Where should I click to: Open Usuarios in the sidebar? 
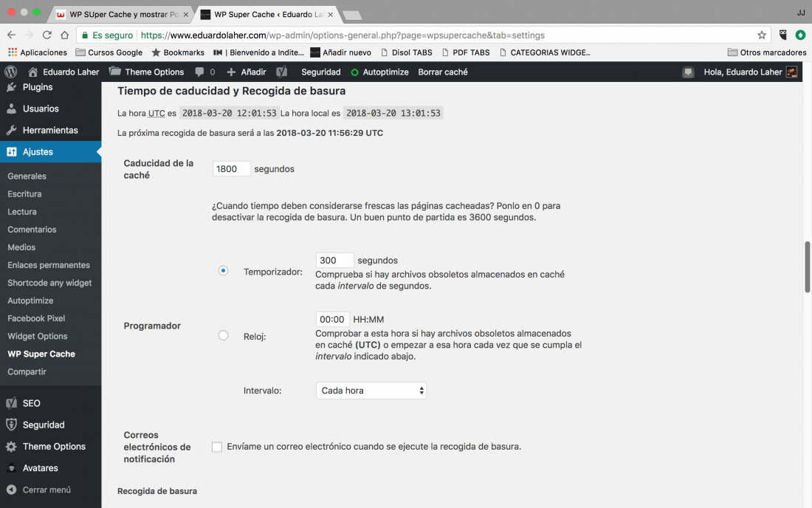point(51,109)
